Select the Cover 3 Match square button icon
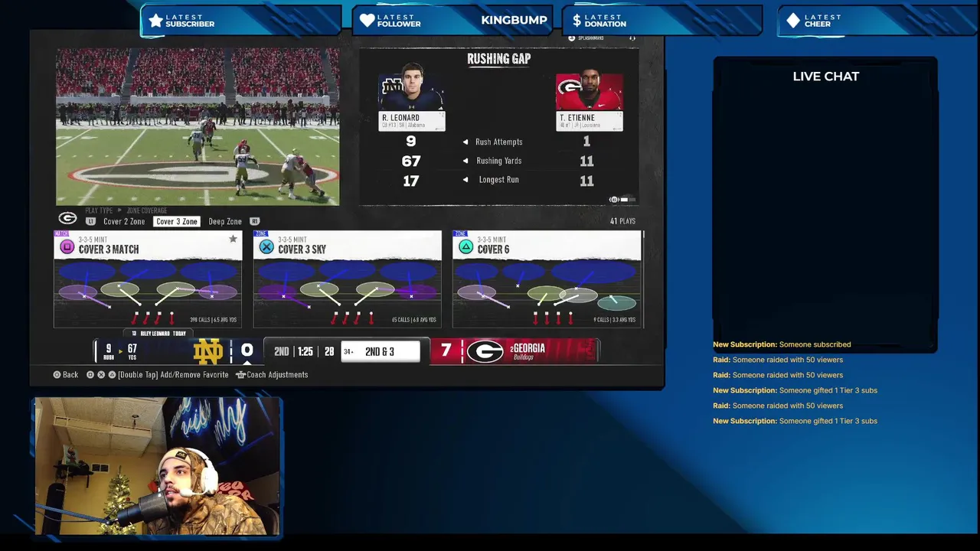 (67, 246)
